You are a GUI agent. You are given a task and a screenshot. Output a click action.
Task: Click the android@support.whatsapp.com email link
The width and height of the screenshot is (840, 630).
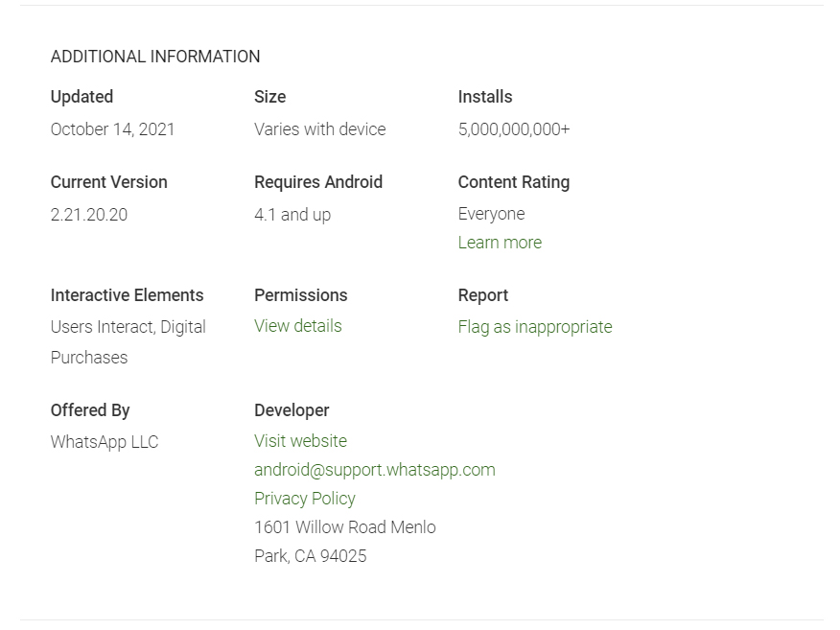pyautogui.click(x=374, y=470)
